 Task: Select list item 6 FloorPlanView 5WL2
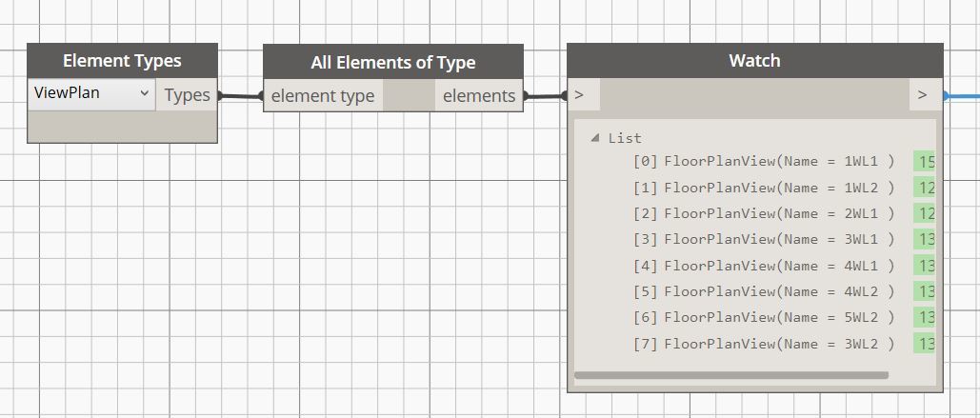766,317
